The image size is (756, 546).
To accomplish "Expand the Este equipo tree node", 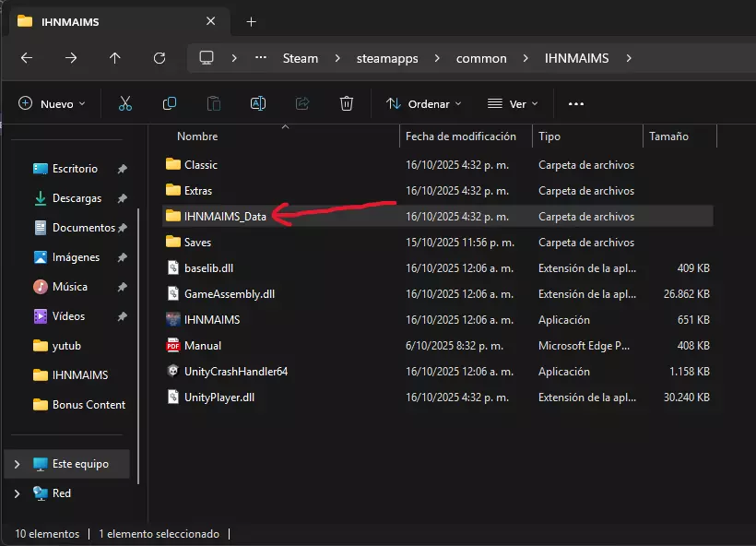I will point(18,464).
